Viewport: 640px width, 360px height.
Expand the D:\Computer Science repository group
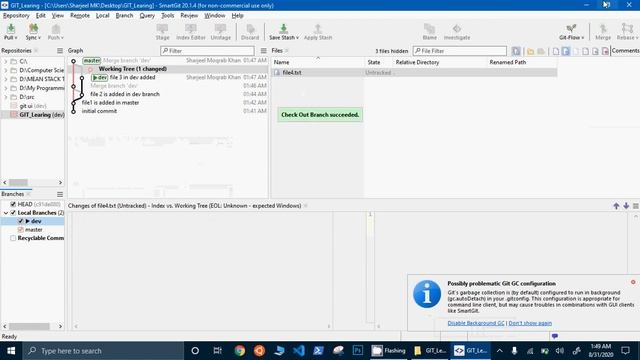tap(6, 70)
